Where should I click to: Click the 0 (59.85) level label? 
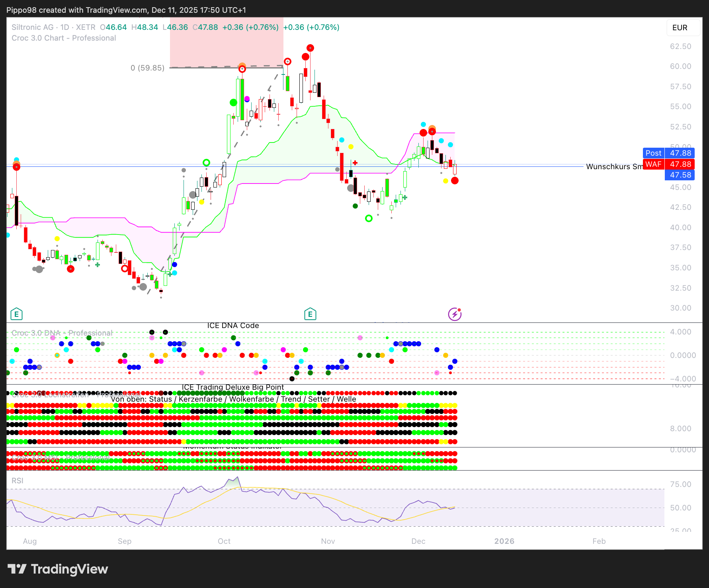pos(147,68)
